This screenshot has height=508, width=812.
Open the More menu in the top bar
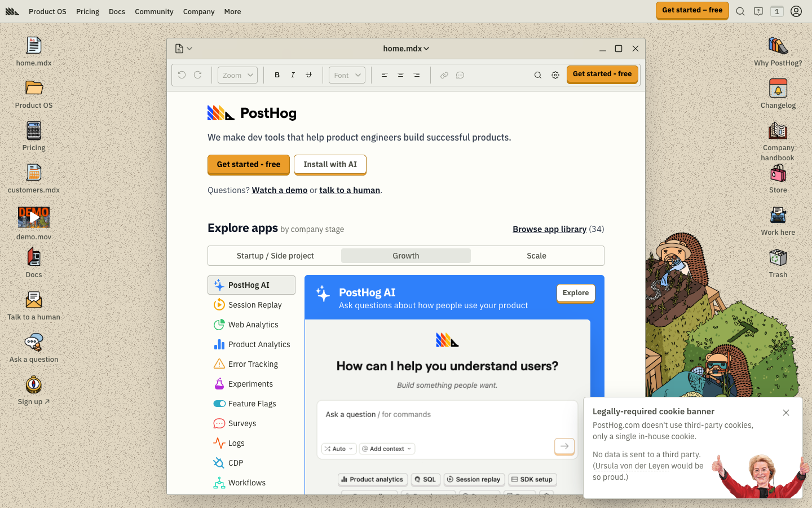(x=232, y=11)
